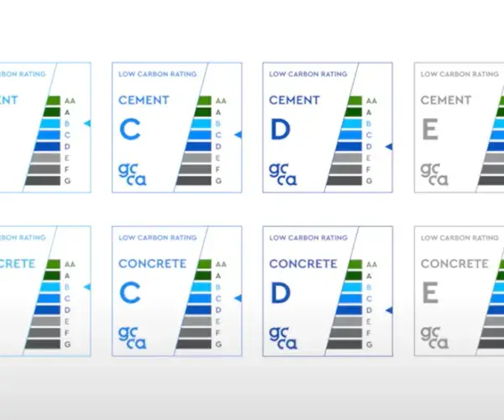Screen dimensions: 504x420
Task: Click the rating pointer arrow on Cement D card
Action: [x=389, y=146]
